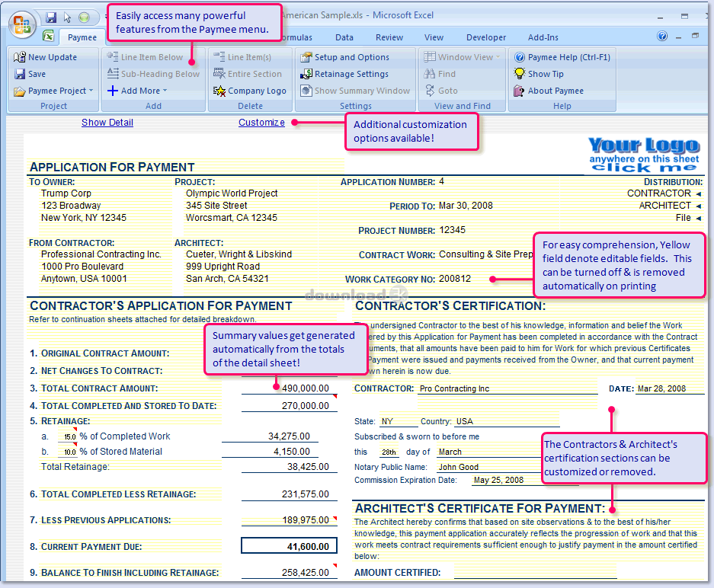
Task: Click the New Update icon
Action: [20, 57]
